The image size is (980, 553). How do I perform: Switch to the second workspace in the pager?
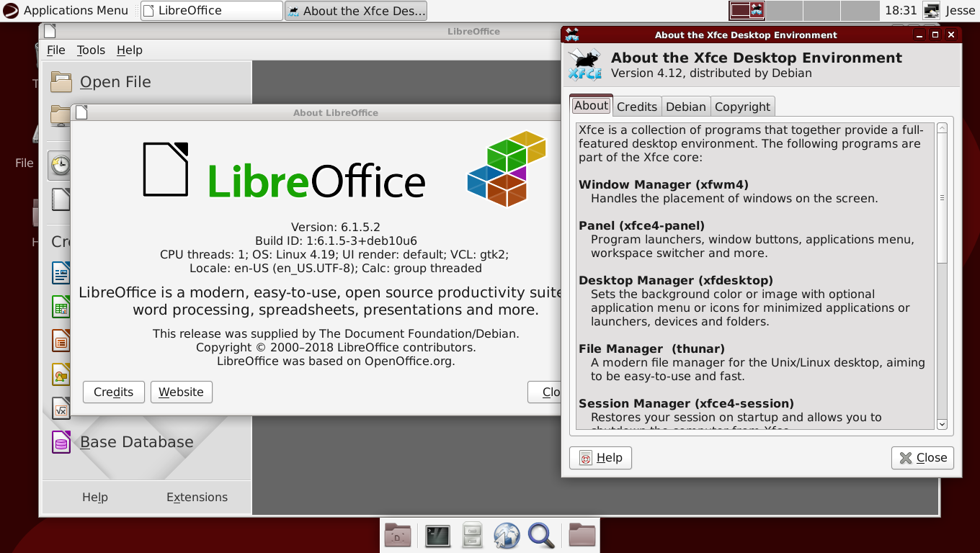point(784,10)
